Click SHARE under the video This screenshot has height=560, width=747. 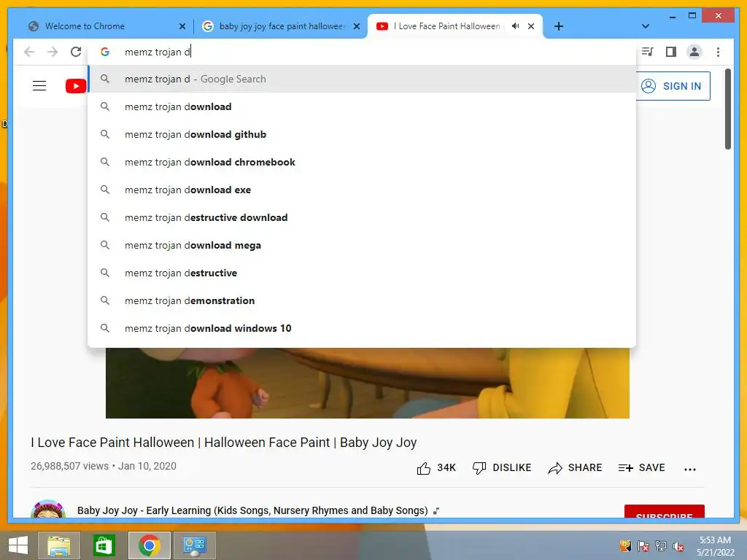pos(575,468)
